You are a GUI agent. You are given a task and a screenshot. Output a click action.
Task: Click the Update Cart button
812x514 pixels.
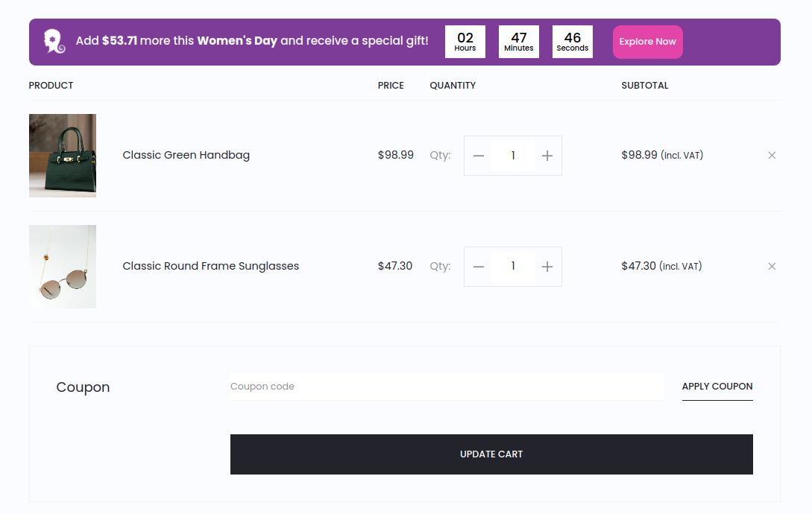(x=491, y=454)
